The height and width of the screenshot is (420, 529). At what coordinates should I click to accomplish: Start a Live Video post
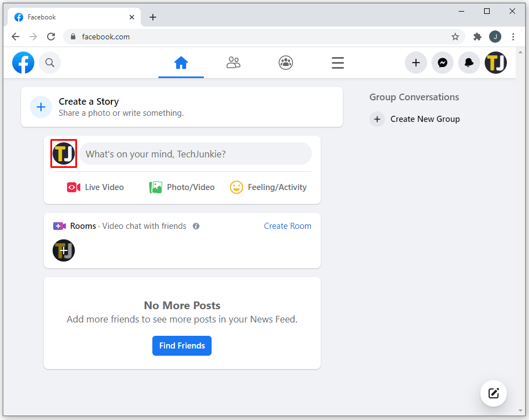click(x=95, y=187)
